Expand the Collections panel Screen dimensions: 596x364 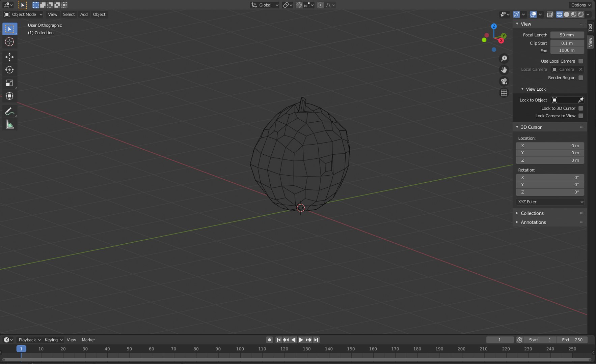[532, 213]
